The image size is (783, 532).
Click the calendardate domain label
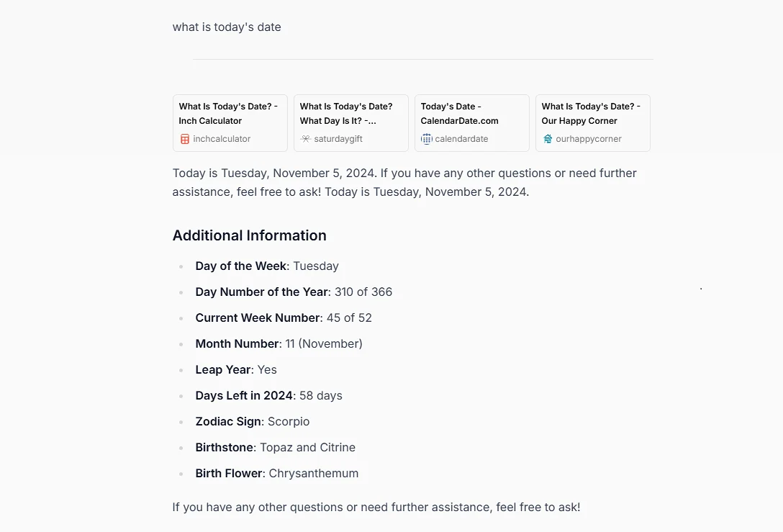point(461,139)
